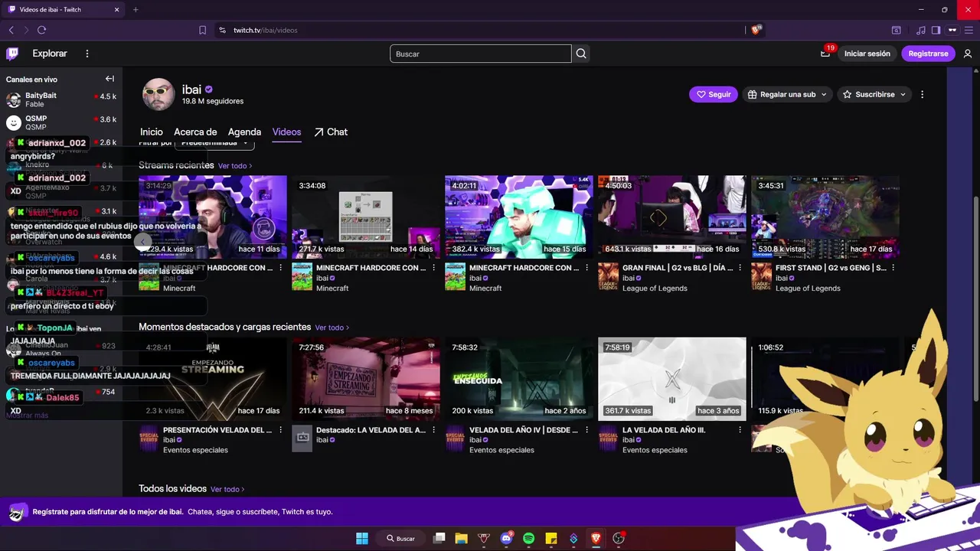Viewport: 980px width, 551px height.
Task: Reload the page
Action: [x=41, y=30]
